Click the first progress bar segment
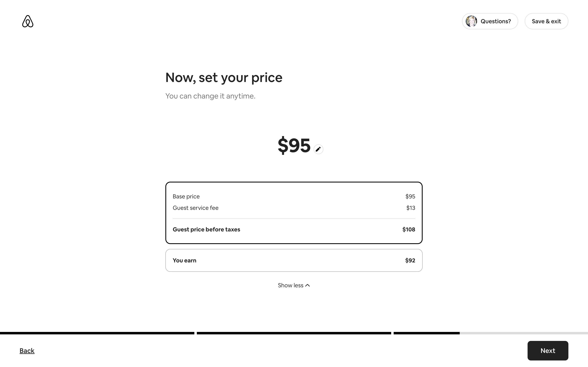Viewport: 588px width, 367px height. 97,333
